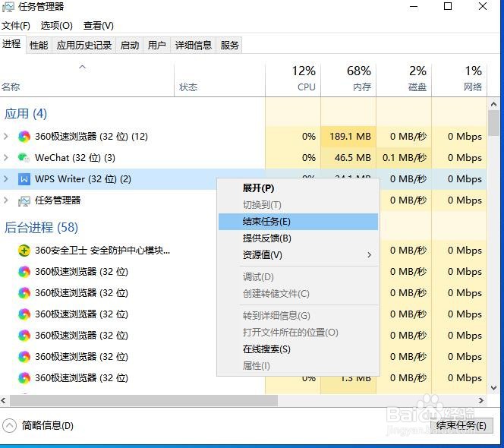
Task: Sort by the CPU column header
Action: point(293,80)
